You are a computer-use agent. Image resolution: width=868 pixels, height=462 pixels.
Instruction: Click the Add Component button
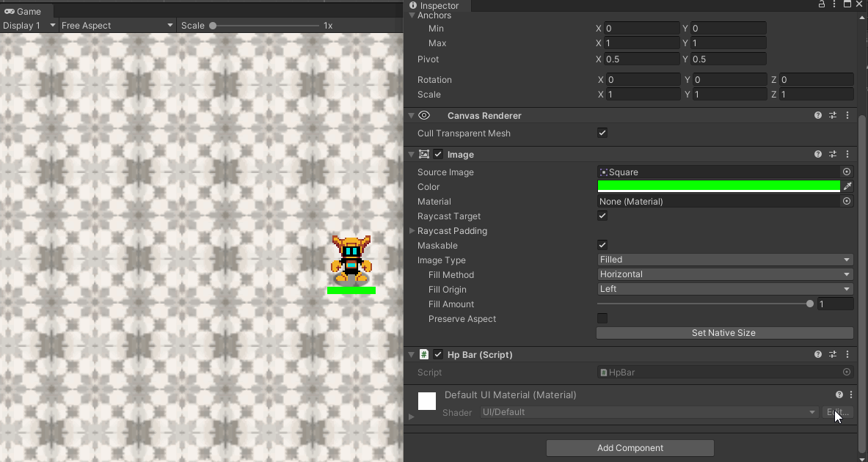coord(630,447)
